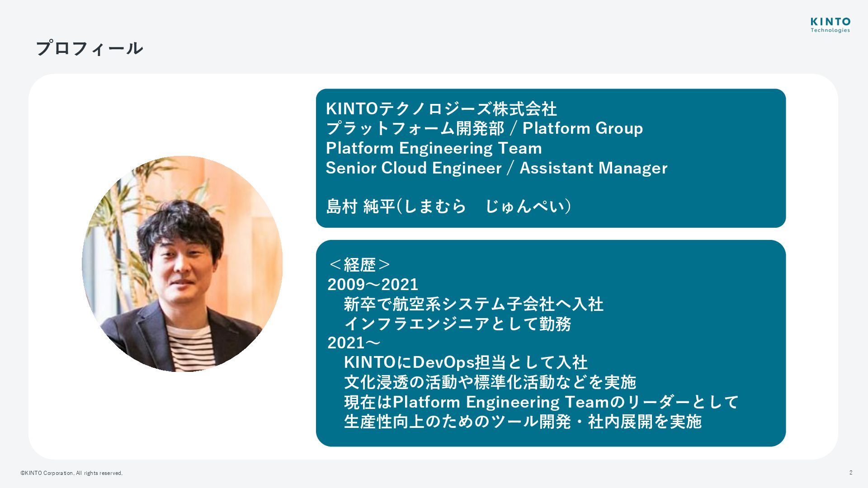Click the 2009～2021 date range
This screenshot has height=488, width=868.
coord(373,284)
